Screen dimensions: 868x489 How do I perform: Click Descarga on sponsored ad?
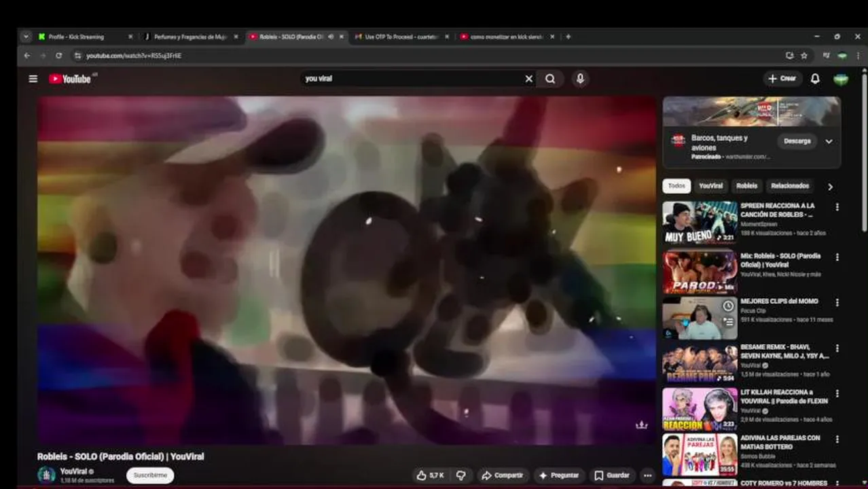[x=797, y=141]
